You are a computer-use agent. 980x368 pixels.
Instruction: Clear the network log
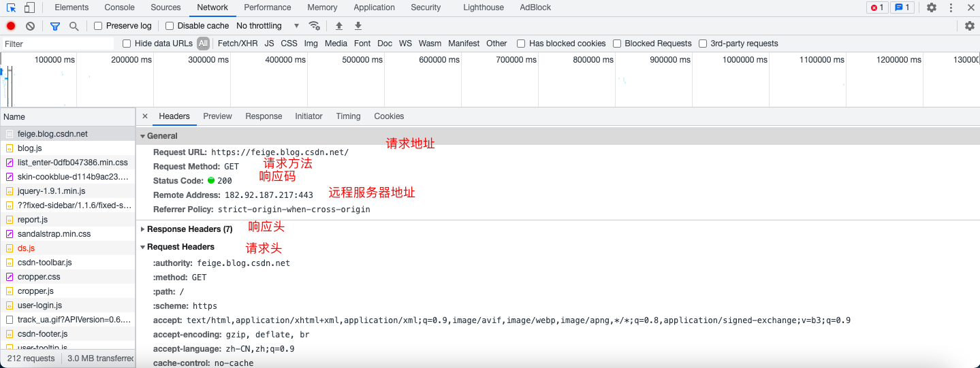tap(30, 26)
